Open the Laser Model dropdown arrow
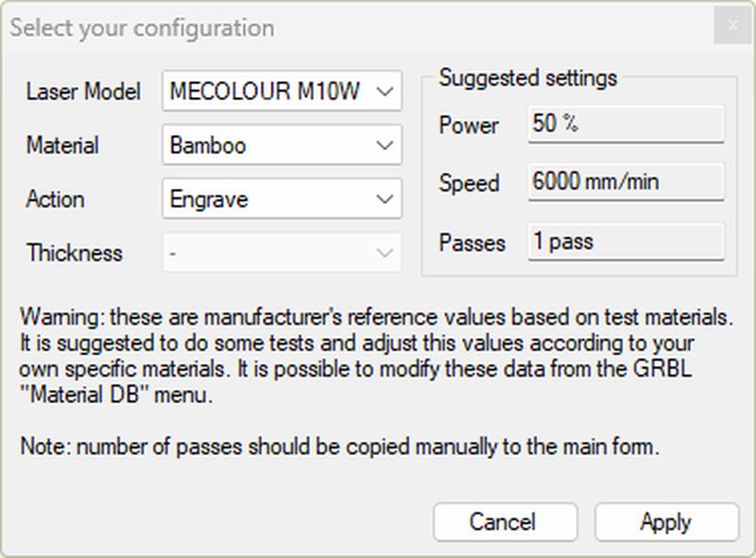 click(384, 92)
